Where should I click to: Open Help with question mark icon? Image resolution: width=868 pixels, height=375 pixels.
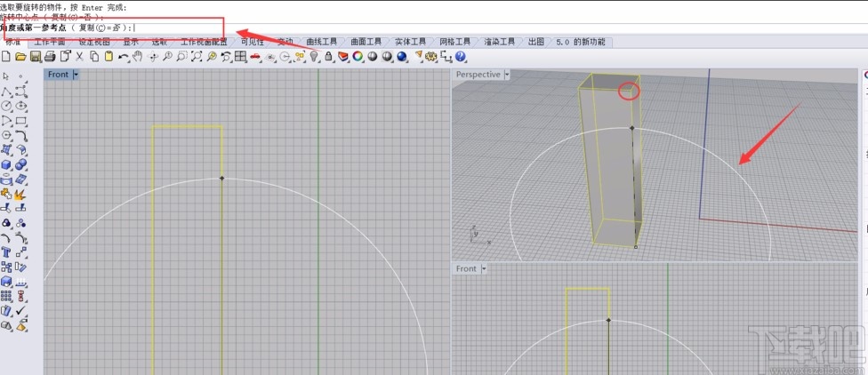[460, 56]
